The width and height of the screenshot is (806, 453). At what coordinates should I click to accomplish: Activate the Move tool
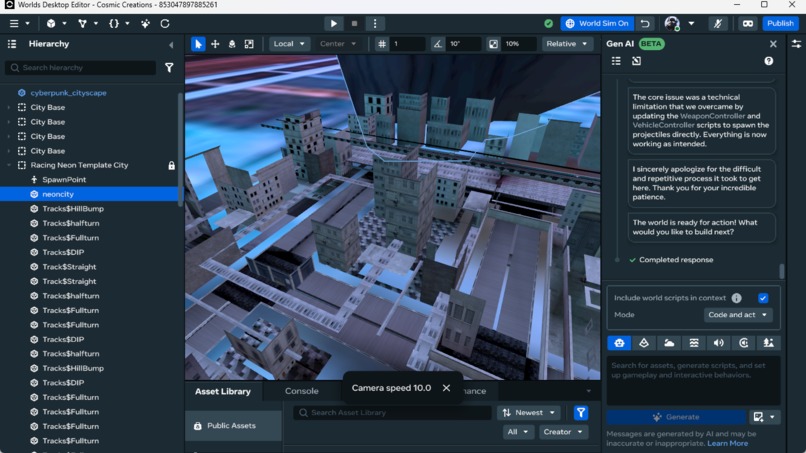215,44
